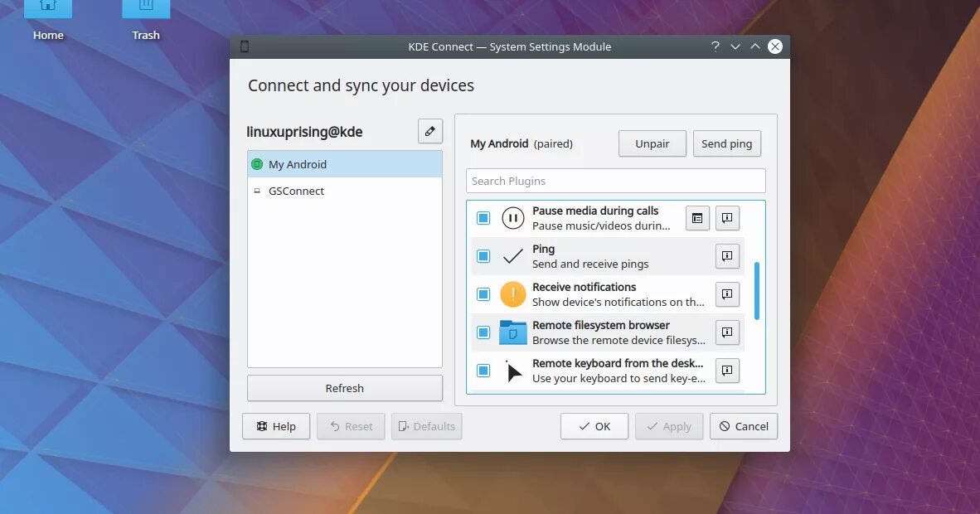Viewport: 980px width, 514px height.
Task: Open Pause media during calls settings icon
Action: click(x=697, y=218)
